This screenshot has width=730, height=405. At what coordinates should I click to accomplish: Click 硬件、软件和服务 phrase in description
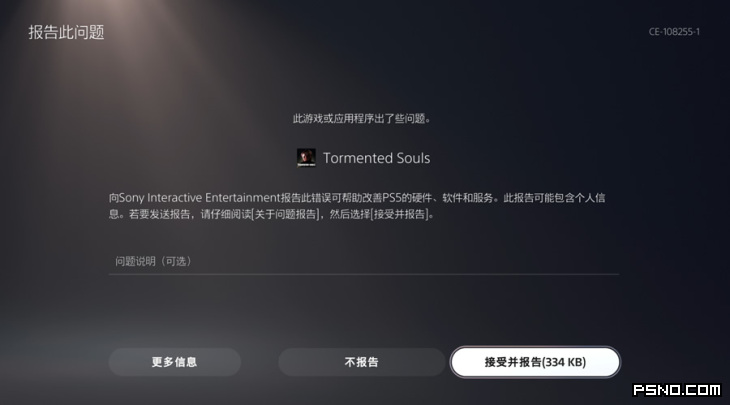coord(452,198)
